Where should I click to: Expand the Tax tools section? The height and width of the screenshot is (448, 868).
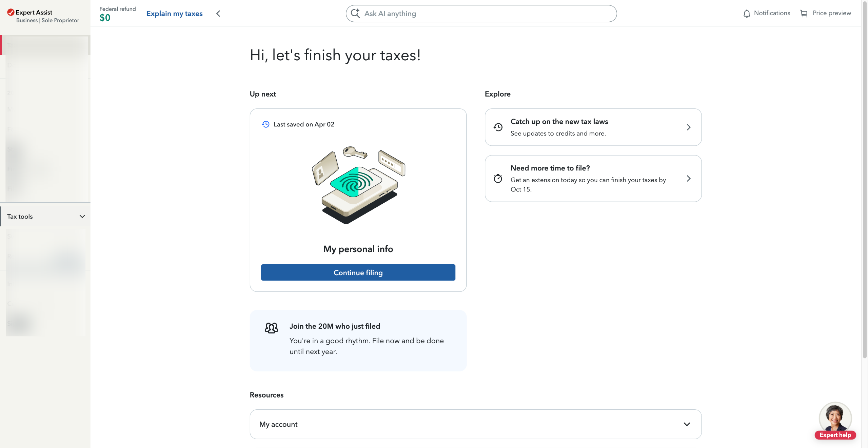[x=82, y=217]
